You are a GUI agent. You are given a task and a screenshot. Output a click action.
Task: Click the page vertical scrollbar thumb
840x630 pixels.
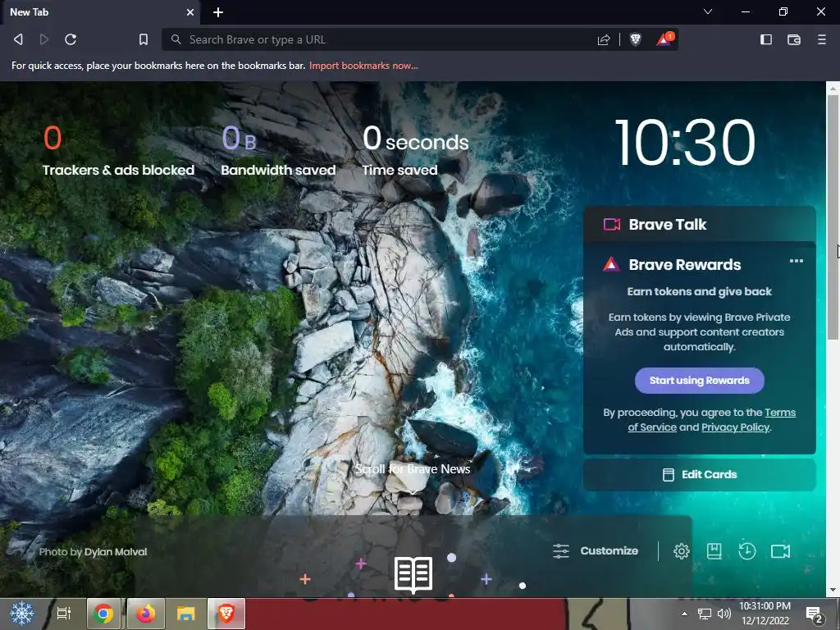833,217
